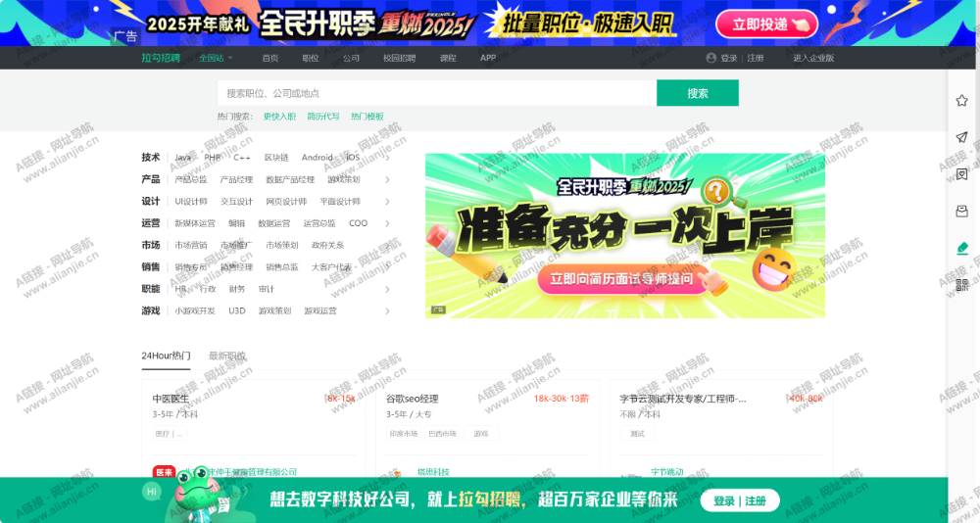Open the 字节云测试开发专家 job listing

[x=682, y=399]
